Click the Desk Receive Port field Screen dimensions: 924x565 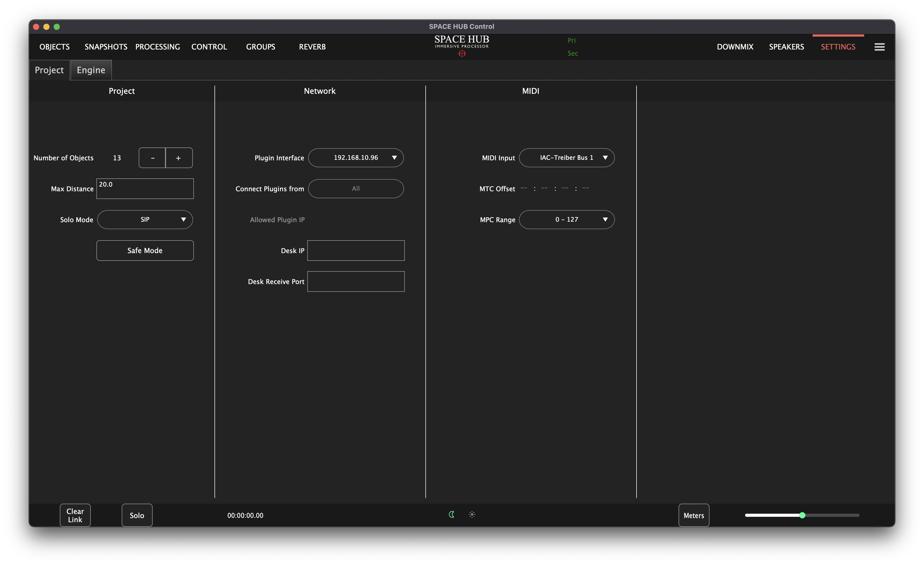pyautogui.click(x=356, y=281)
